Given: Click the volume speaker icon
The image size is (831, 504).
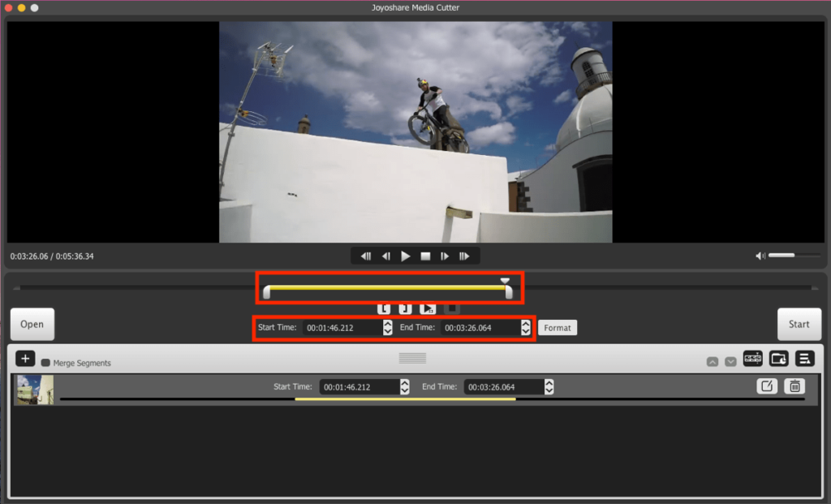Looking at the screenshot, I should [760, 256].
